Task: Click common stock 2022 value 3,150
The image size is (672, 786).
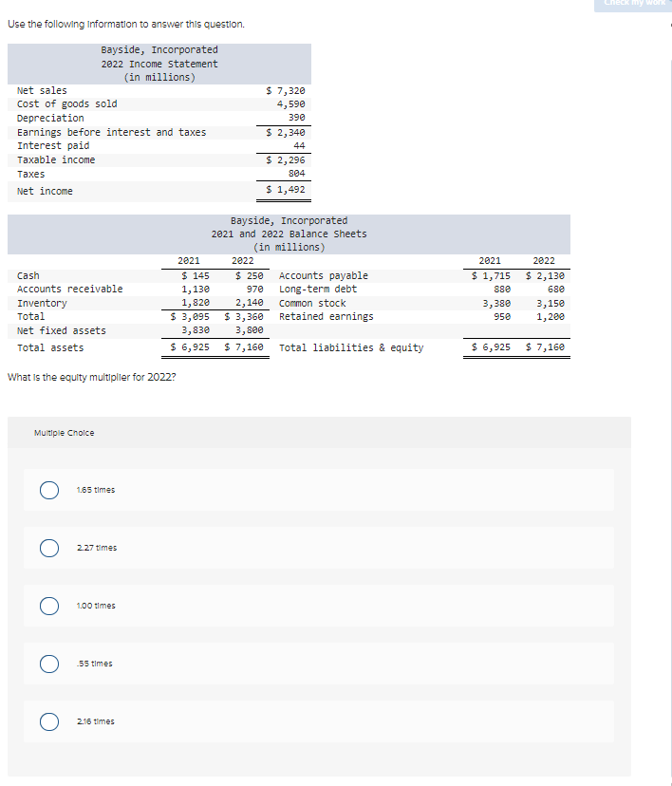Action: (551, 303)
